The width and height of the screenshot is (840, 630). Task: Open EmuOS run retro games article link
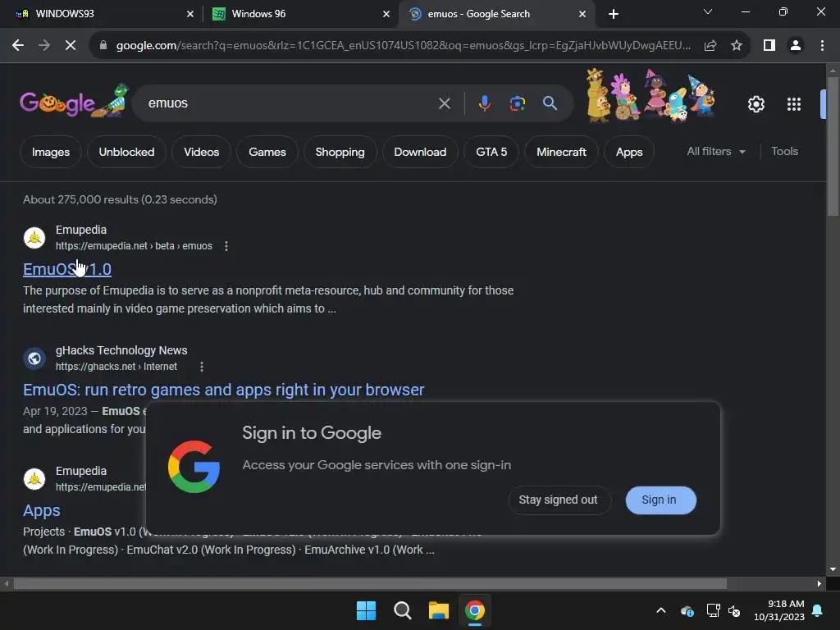[x=223, y=390]
